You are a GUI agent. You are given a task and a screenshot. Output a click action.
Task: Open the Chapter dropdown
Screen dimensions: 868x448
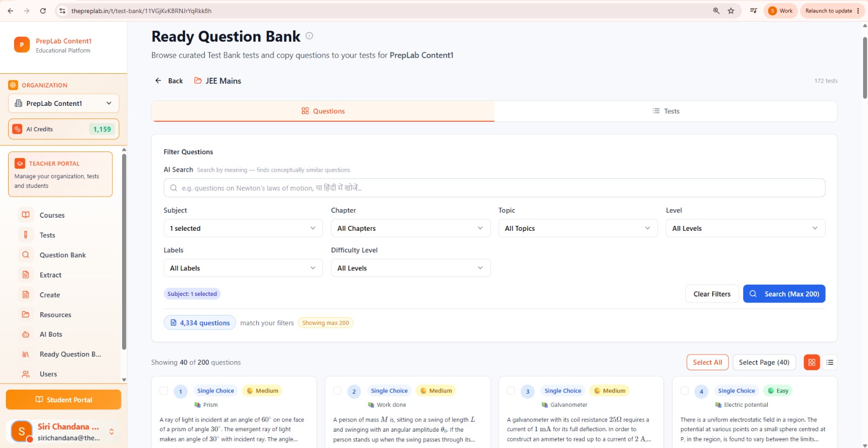pyautogui.click(x=411, y=228)
